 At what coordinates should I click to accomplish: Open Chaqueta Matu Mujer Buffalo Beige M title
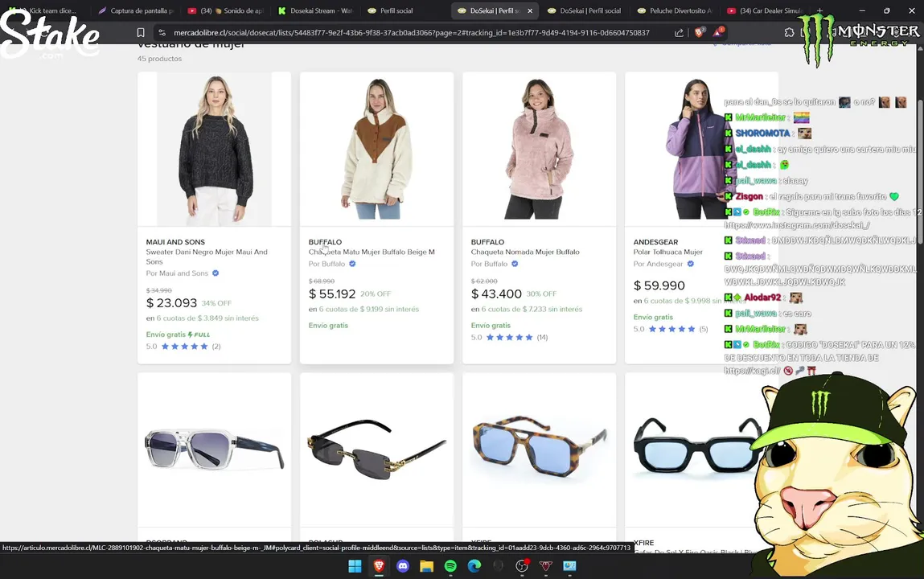372,252
